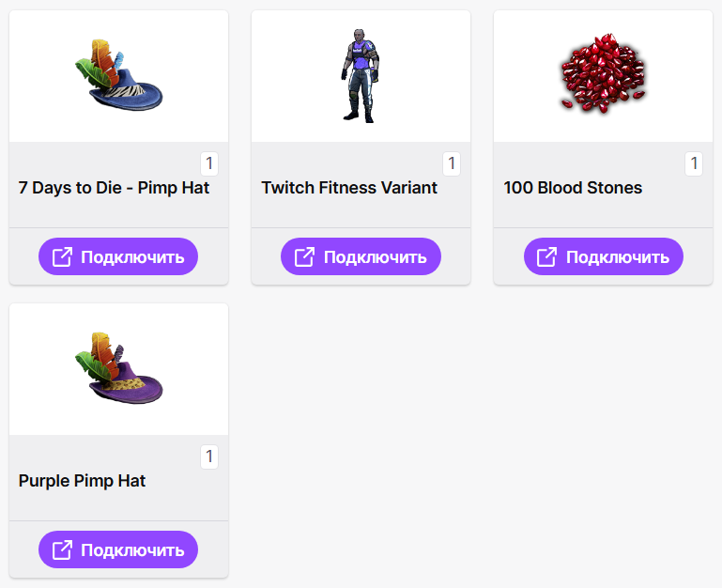Click external-link icon under 7 Days to Die hat

pyautogui.click(x=62, y=257)
